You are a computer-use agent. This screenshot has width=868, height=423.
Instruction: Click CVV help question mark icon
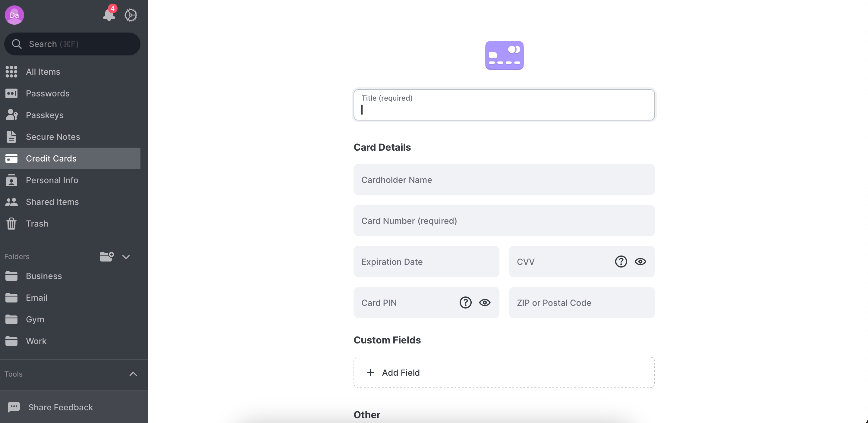pyautogui.click(x=621, y=261)
